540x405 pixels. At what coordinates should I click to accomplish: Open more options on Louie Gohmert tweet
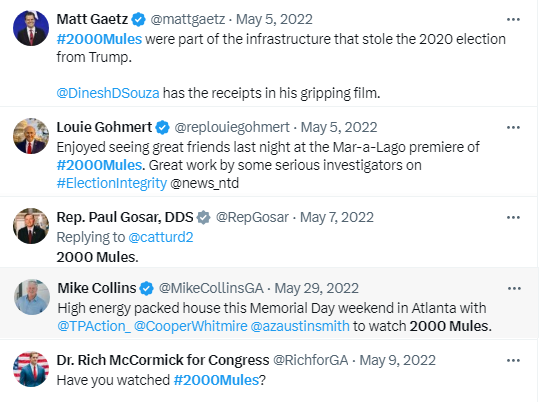coord(513,127)
